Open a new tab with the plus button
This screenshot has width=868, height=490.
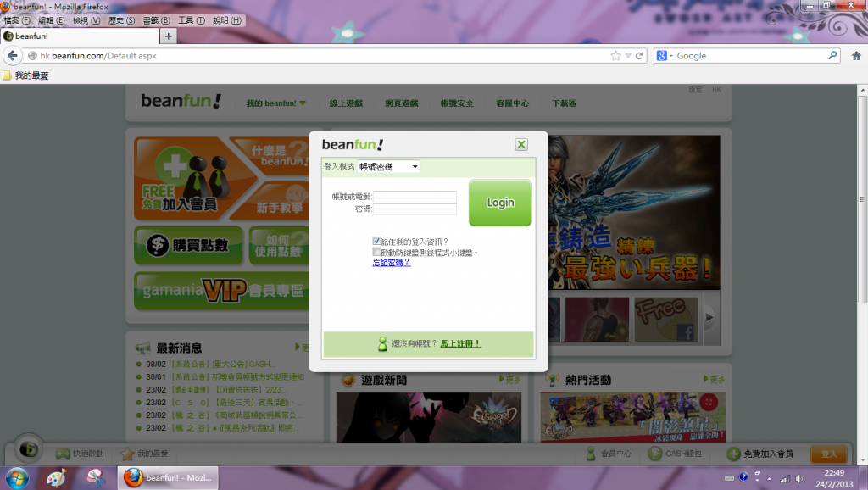(168, 36)
